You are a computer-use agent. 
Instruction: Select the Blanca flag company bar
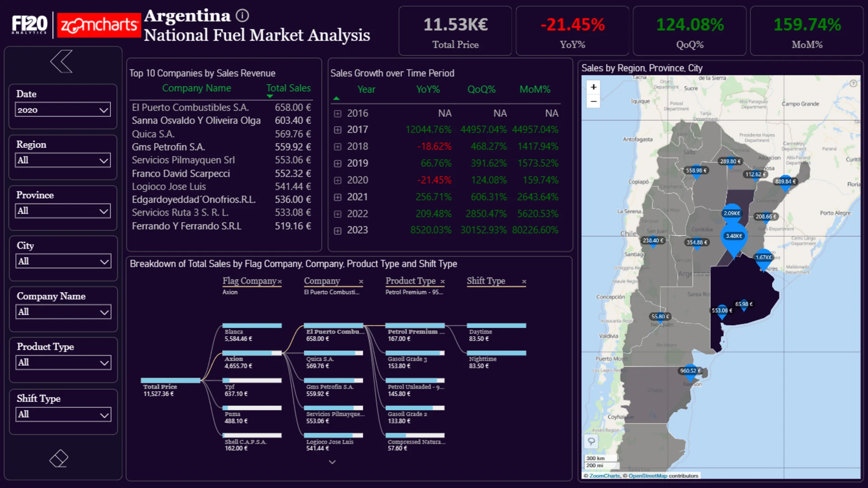click(252, 325)
